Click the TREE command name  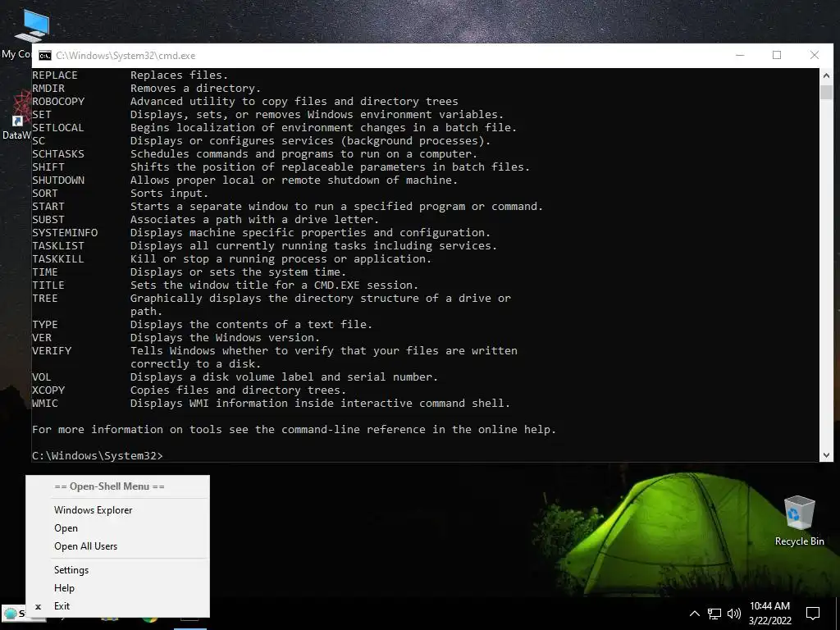(x=45, y=299)
